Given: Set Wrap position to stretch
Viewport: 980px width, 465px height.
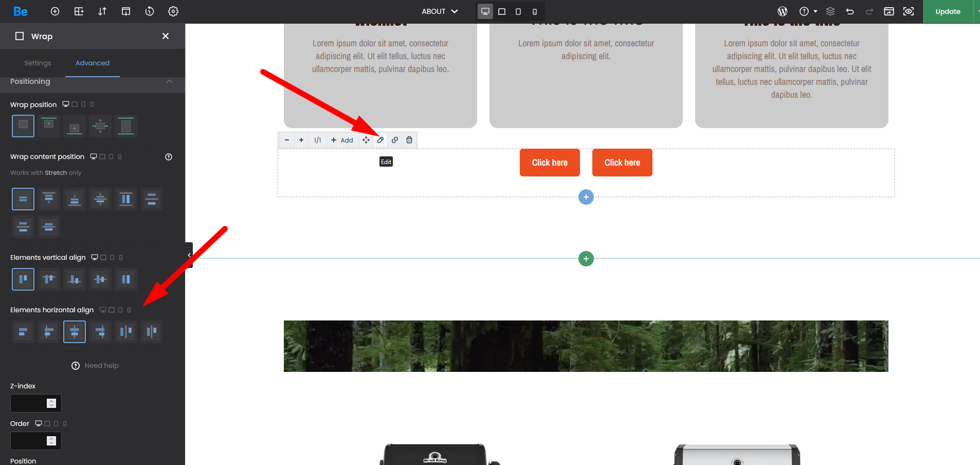Looking at the screenshot, I should coord(126,126).
